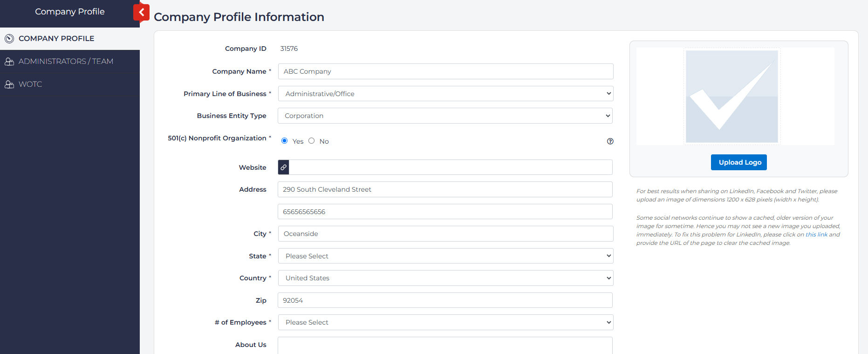Follow the 'this link' LinkedIn hyperlink
This screenshot has width=868, height=354.
pyautogui.click(x=816, y=235)
